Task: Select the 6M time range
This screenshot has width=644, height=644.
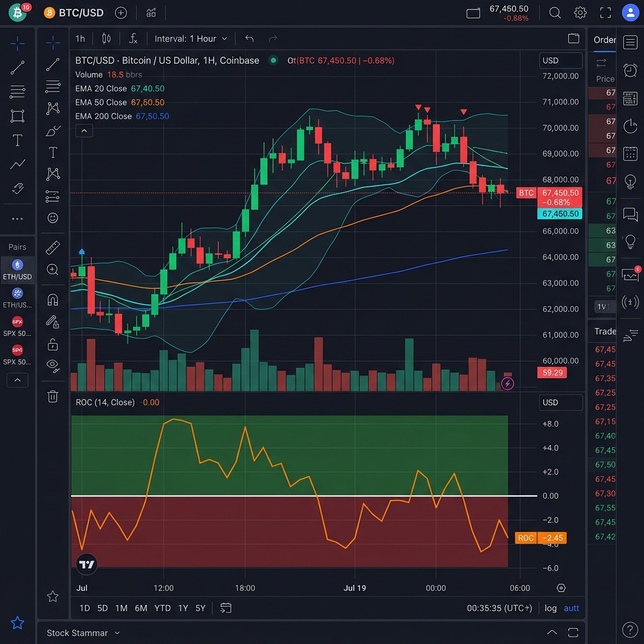Action: (141, 608)
